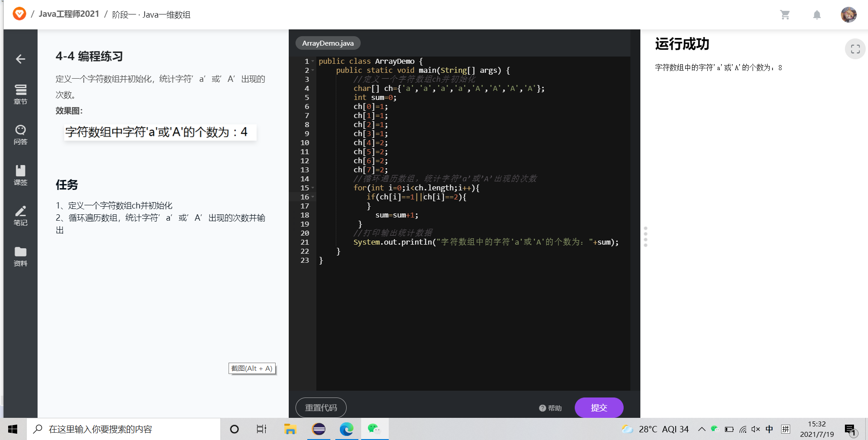Click the Windows taskbar search box

[124, 429]
